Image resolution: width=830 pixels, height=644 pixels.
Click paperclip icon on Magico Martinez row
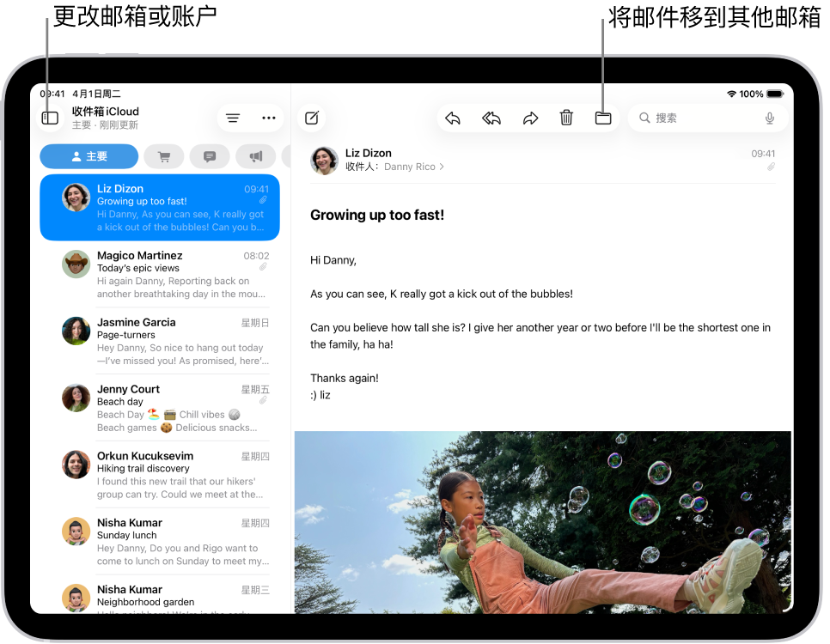263,267
